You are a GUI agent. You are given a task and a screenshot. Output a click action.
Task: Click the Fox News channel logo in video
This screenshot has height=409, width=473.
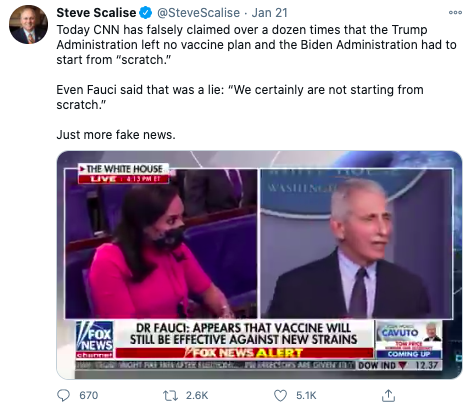[x=95, y=339]
